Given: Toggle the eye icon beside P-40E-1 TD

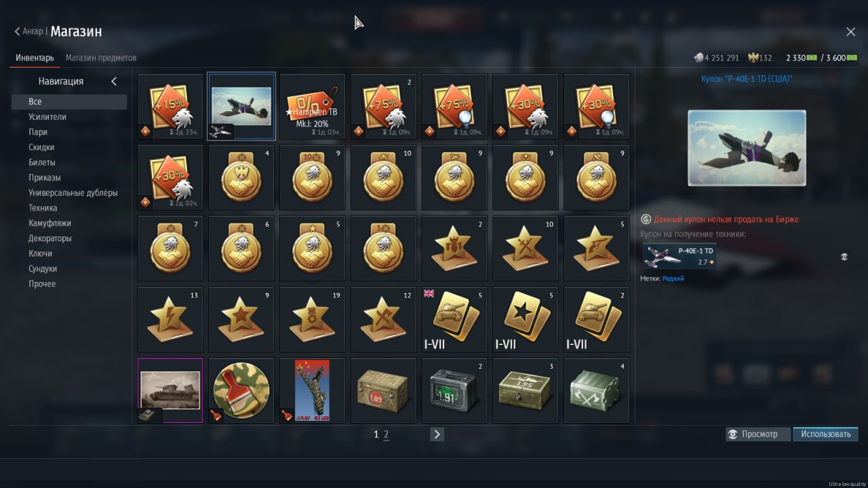Looking at the screenshot, I should tap(844, 257).
